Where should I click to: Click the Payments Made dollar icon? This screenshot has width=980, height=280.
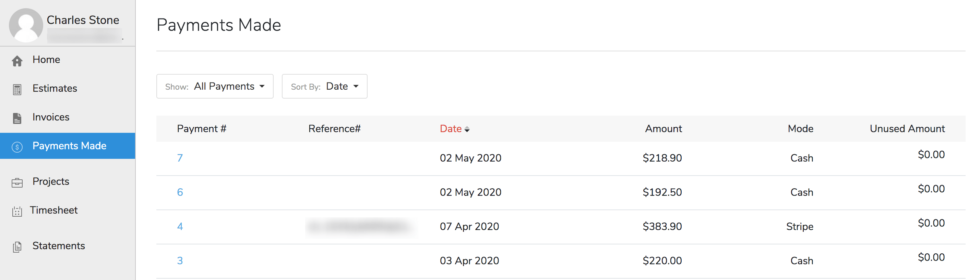[17, 147]
